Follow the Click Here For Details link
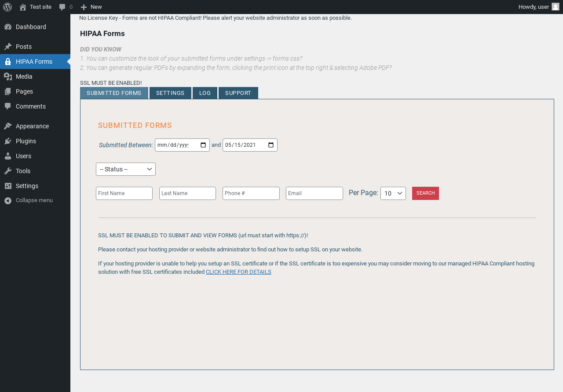Image resolution: width=563 pixels, height=392 pixels. [x=238, y=272]
